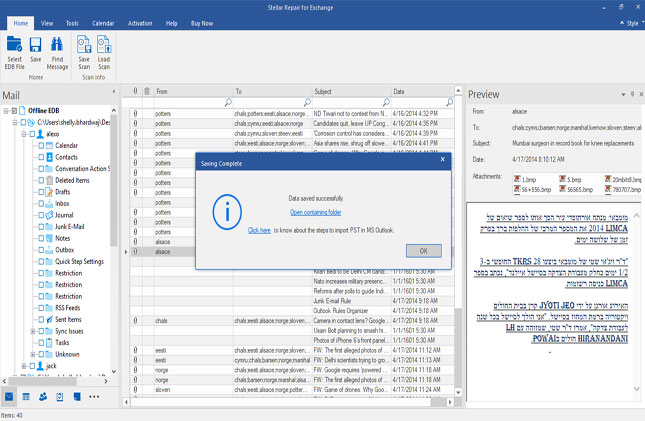
Task: Click the search icon under Date column
Action: point(450,102)
